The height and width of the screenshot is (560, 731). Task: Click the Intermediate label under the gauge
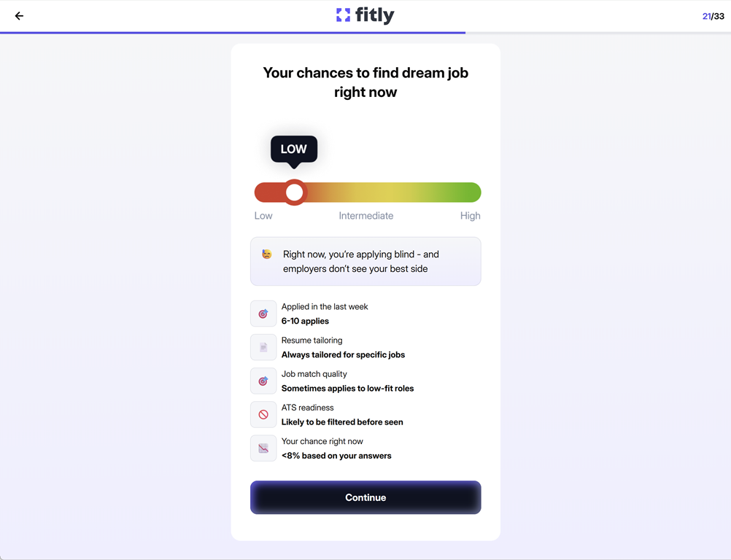365,216
